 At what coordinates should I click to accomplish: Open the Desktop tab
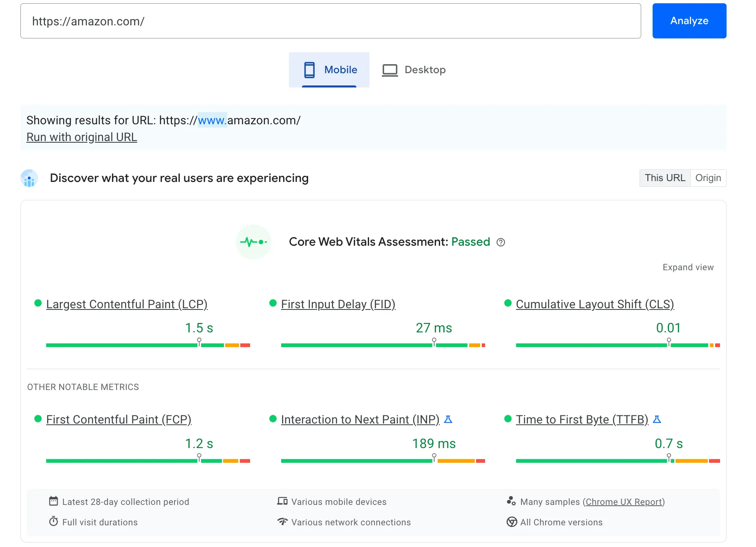(x=413, y=69)
